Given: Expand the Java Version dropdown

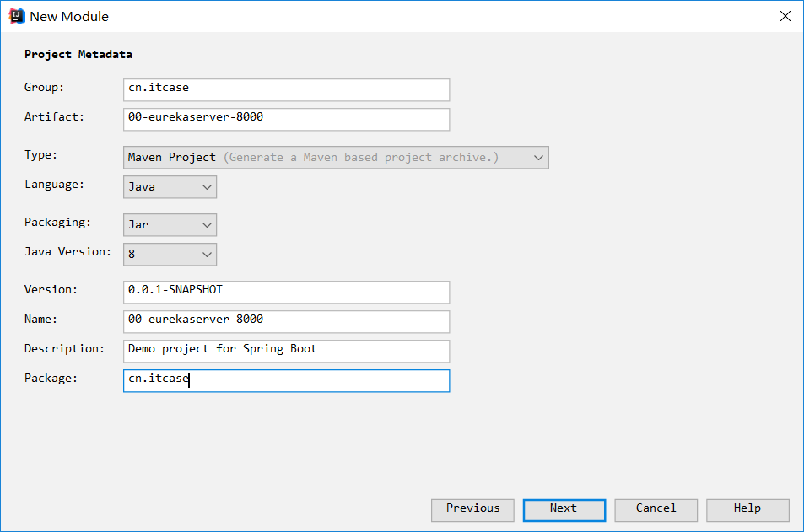Looking at the screenshot, I should click(x=170, y=254).
